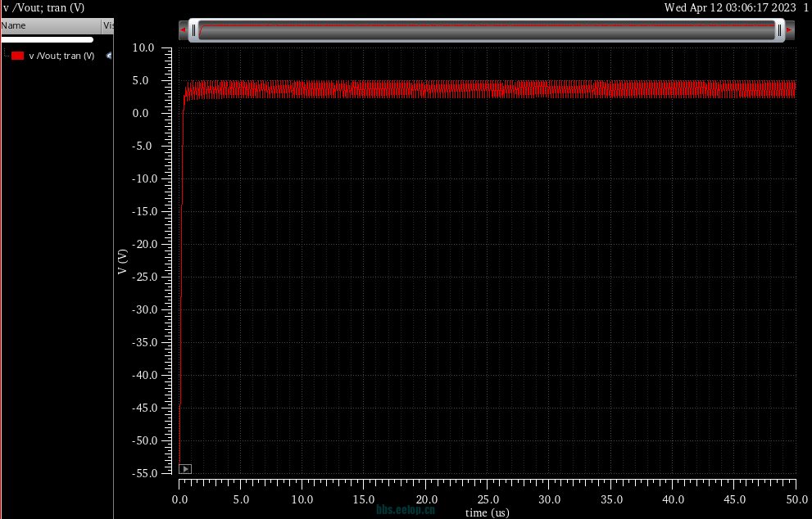812x519 pixels.
Task: Click the left red arrow of zoom slider
Action: pos(182,30)
